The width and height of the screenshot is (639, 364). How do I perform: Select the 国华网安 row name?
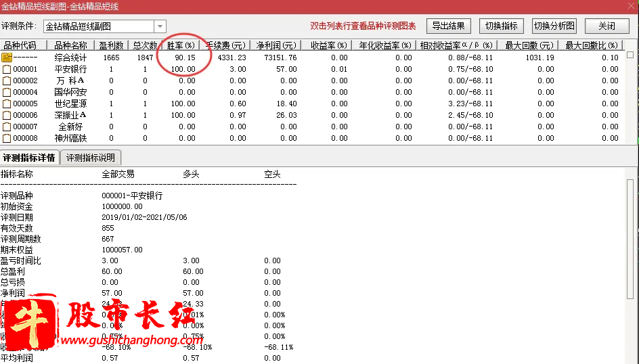71,92
